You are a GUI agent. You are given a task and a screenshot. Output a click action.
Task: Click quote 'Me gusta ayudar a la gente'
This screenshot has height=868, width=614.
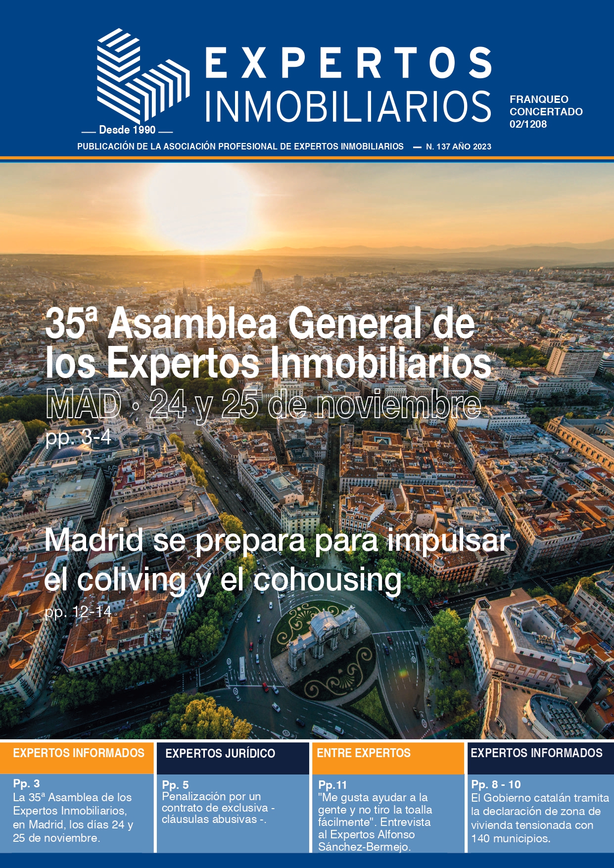(375, 822)
